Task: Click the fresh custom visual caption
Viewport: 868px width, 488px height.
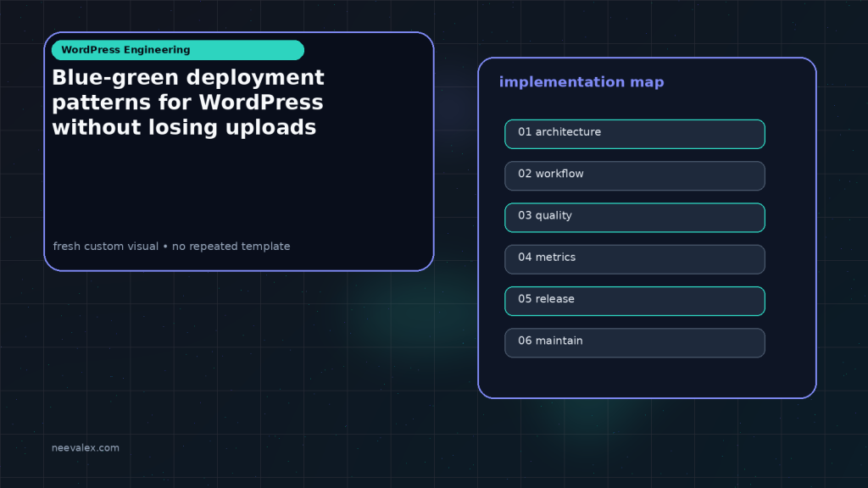Action: click(171, 247)
